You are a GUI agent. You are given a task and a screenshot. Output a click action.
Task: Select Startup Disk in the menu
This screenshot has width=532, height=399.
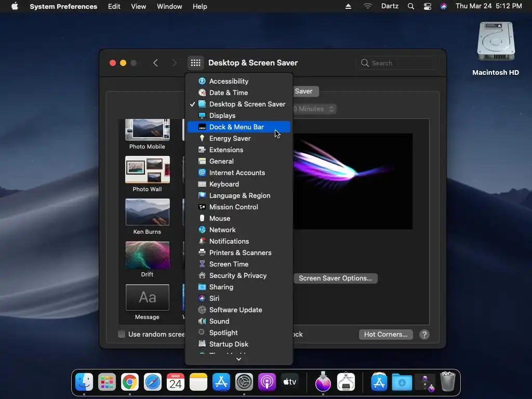pyautogui.click(x=239, y=344)
